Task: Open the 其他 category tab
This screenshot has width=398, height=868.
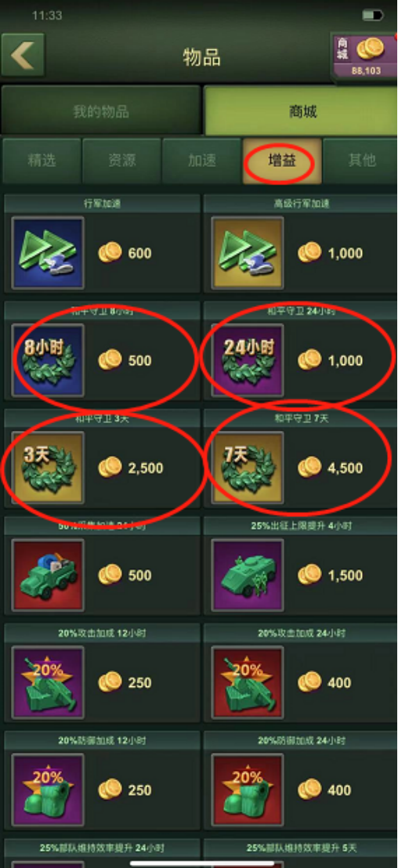Action: 361,161
